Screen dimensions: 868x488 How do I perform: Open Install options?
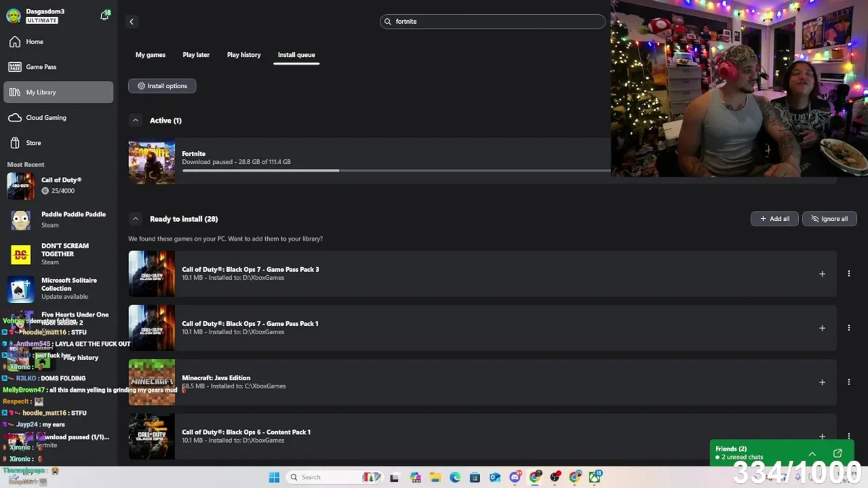(162, 86)
